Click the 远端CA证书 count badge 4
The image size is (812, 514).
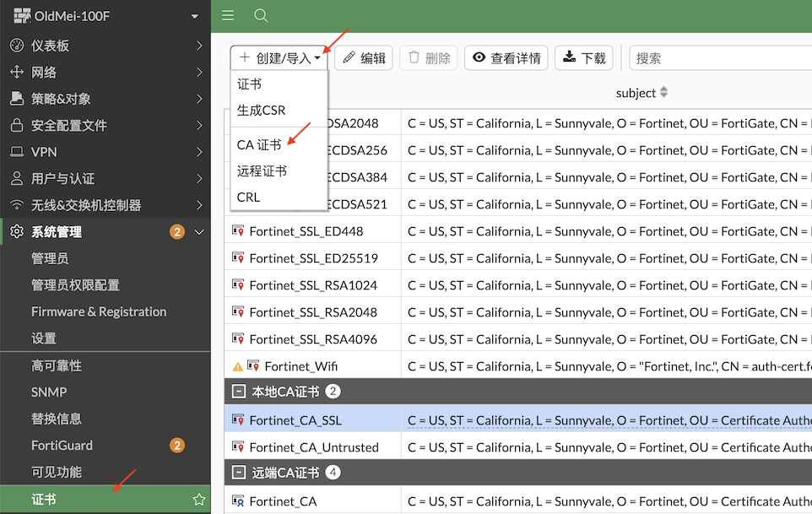coord(333,472)
